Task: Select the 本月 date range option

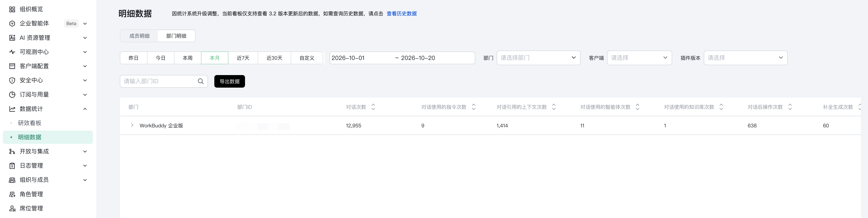Action: pyautogui.click(x=215, y=58)
